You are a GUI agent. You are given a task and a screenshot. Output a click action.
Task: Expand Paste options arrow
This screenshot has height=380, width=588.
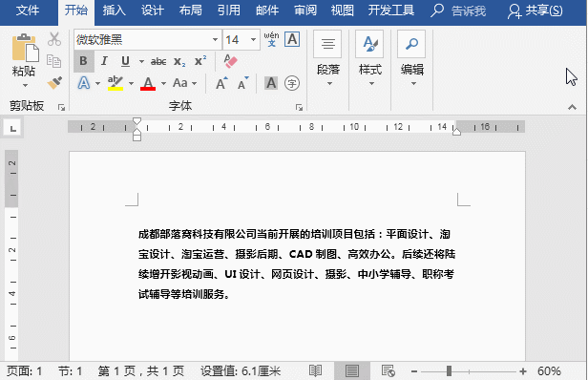[x=25, y=86]
